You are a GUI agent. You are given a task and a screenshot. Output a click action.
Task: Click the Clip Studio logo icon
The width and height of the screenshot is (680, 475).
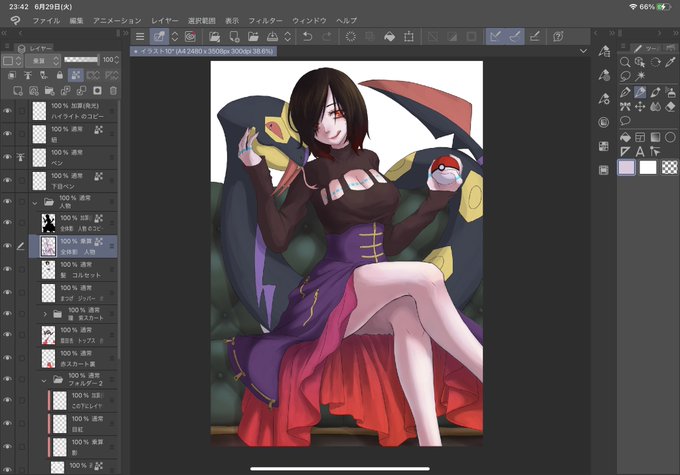[16, 20]
